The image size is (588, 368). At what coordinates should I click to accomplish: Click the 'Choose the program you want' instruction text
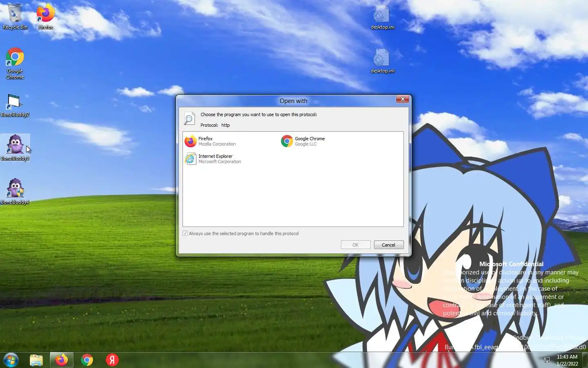pos(258,114)
